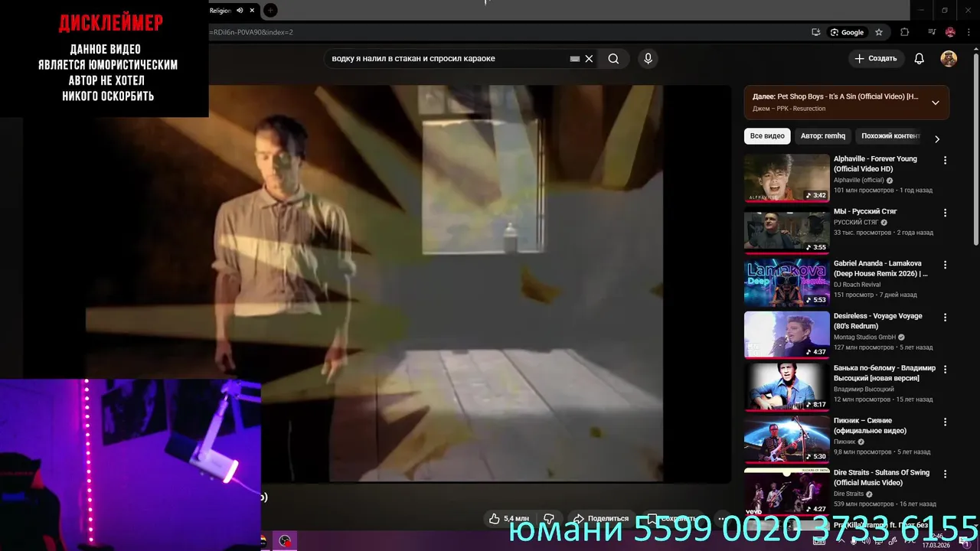This screenshot has width=980, height=551.
Task: Select the Похожий контент chip
Action: (889, 136)
